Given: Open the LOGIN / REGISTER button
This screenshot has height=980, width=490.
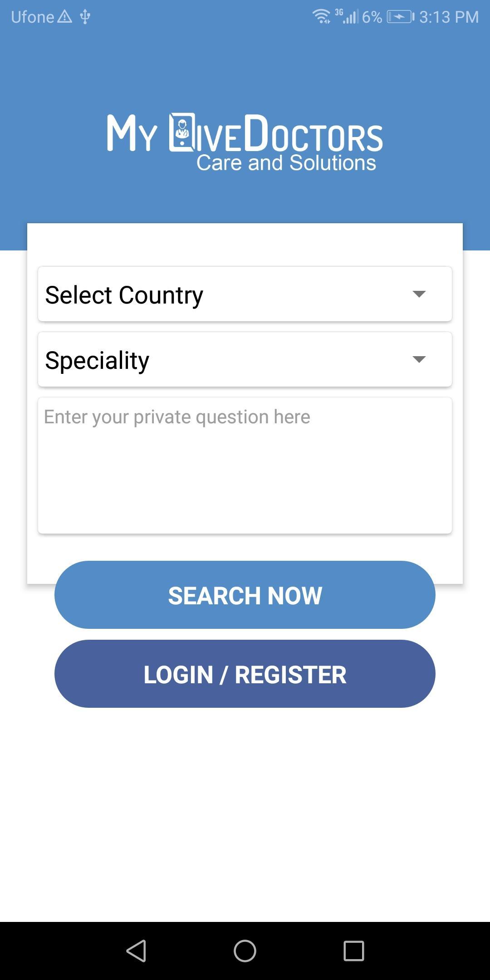Looking at the screenshot, I should tap(245, 674).
